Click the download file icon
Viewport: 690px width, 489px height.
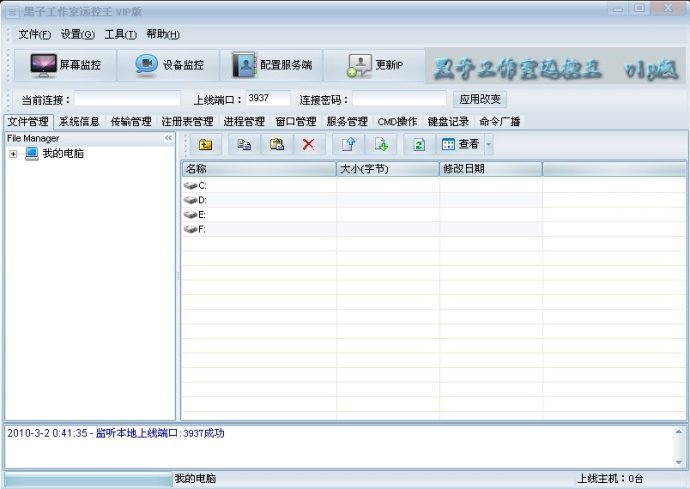380,144
